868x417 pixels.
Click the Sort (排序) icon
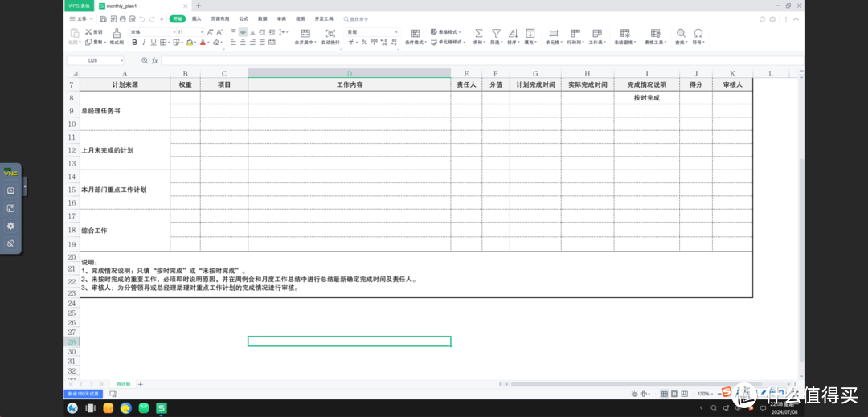point(513,34)
